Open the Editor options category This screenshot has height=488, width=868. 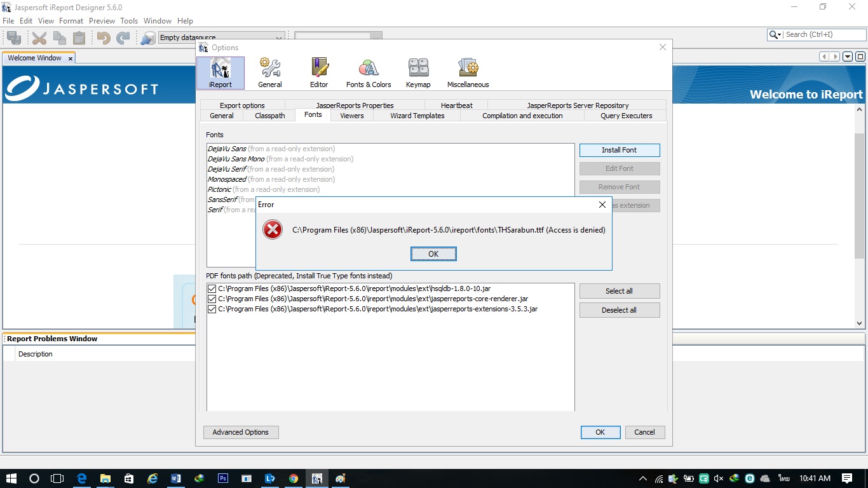coord(319,73)
